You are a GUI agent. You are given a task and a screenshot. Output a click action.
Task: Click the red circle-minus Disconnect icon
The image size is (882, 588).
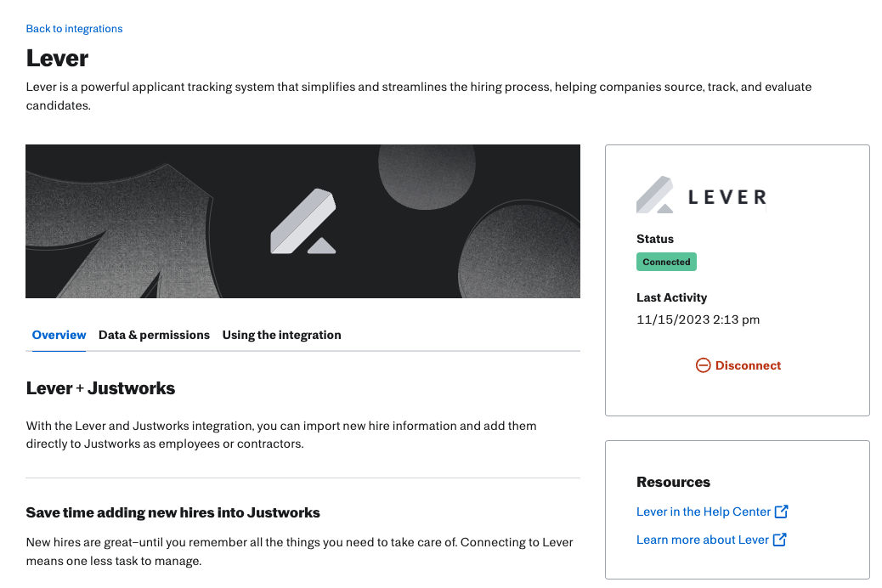tap(703, 365)
